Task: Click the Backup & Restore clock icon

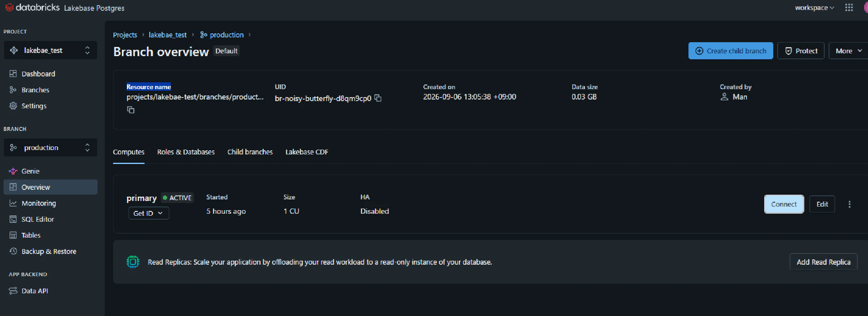Action: point(13,252)
